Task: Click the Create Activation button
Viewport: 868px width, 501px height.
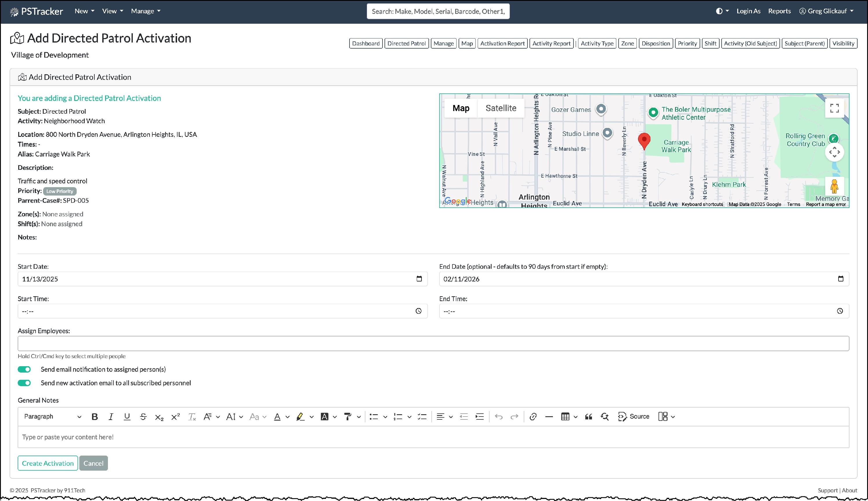Action: click(47, 463)
